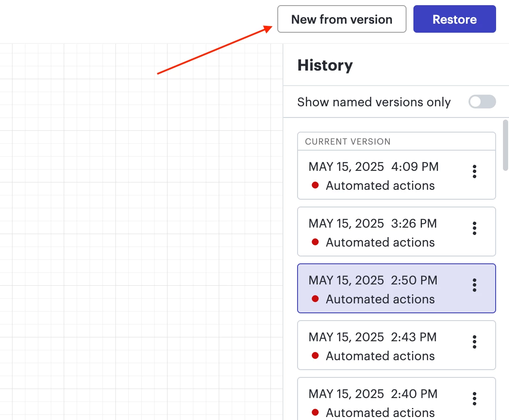
Task: Select the MAY 15, 2025 4:09 PM version
Action: click(x=396, y=175)
